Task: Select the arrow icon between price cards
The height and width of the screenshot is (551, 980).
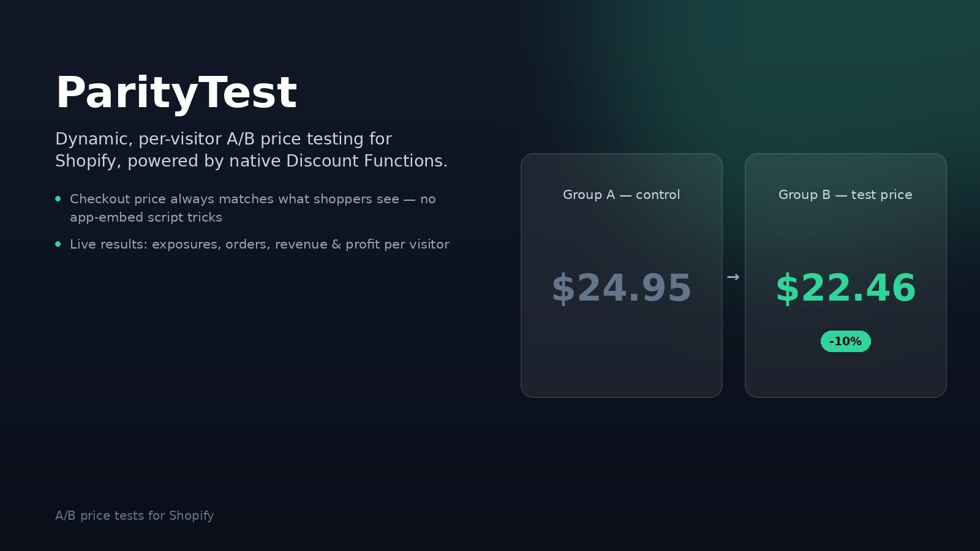Action: 733,277
